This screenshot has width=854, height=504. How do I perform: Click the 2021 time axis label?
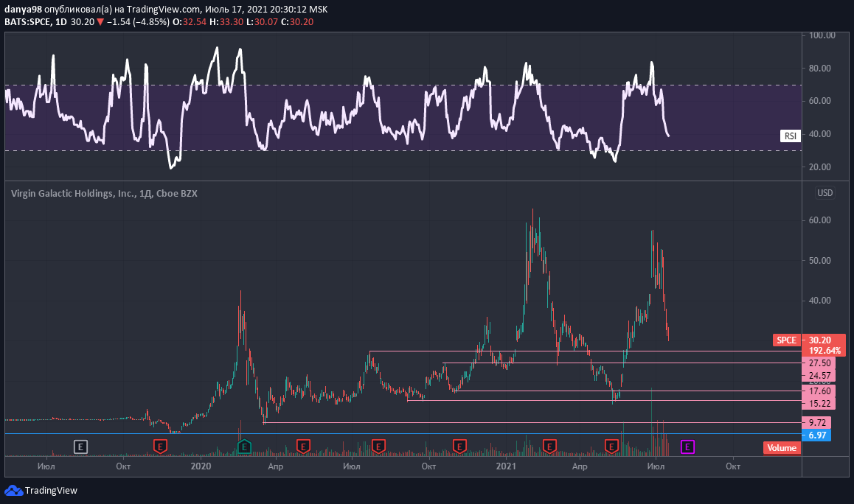506,466
